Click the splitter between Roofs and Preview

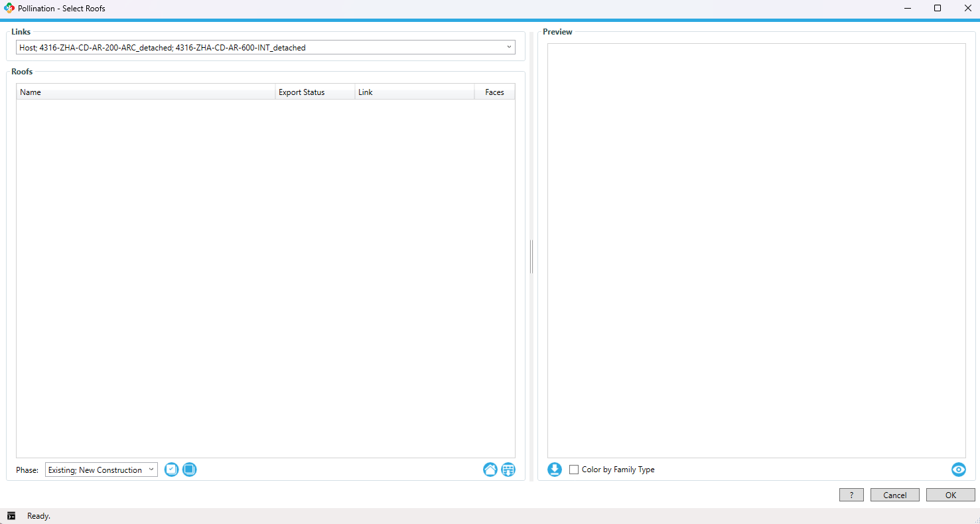pyautogui.click(x=531, y=256)
